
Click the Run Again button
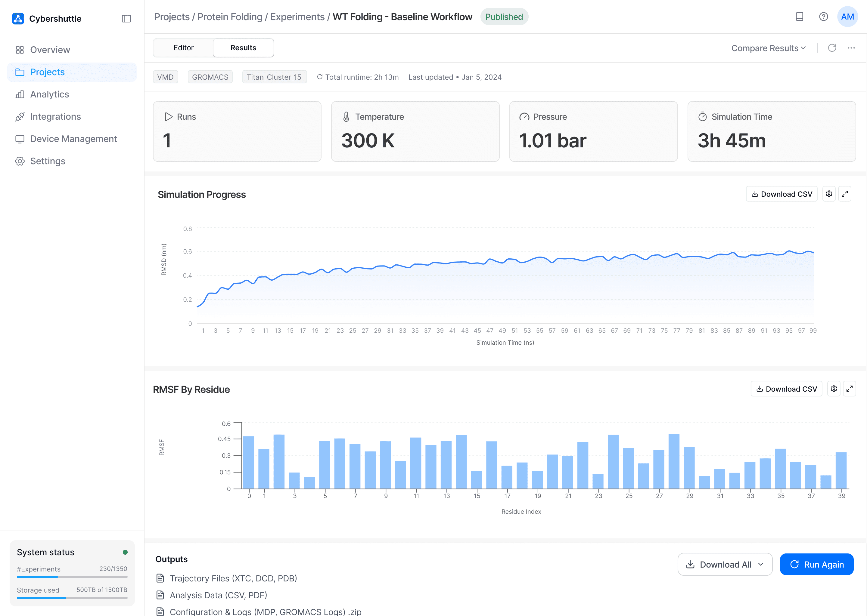[x=816, y=564]
